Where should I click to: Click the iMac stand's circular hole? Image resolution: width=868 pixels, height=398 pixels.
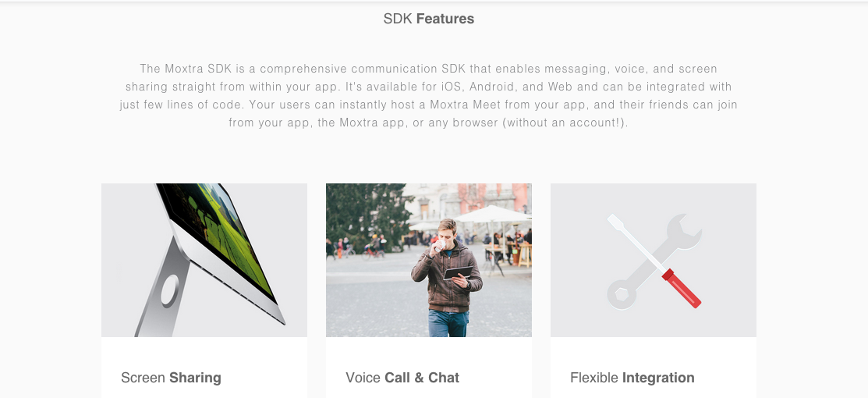(x=170, y=291)
